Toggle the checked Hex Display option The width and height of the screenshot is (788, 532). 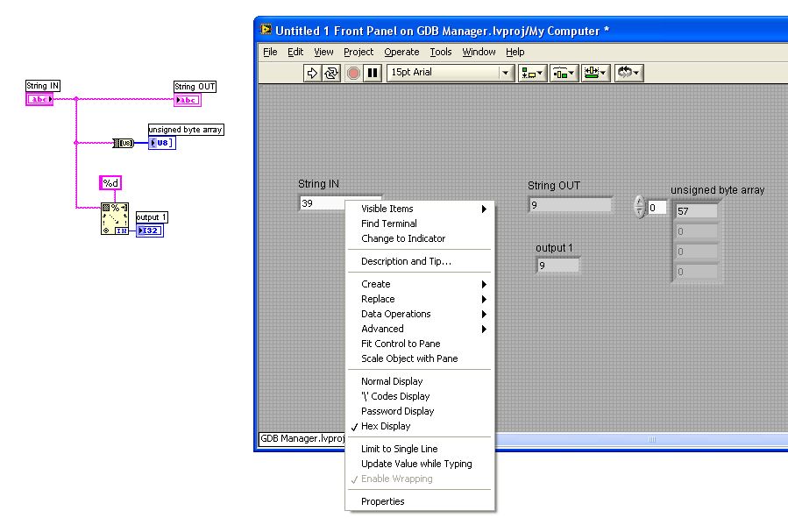[x=420, y=426]
